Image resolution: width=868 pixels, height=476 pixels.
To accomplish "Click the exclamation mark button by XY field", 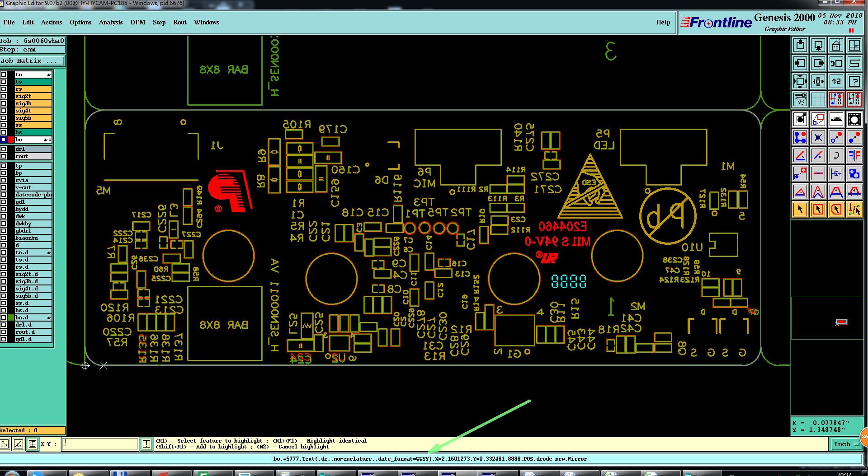I will (x=146, y=444).
